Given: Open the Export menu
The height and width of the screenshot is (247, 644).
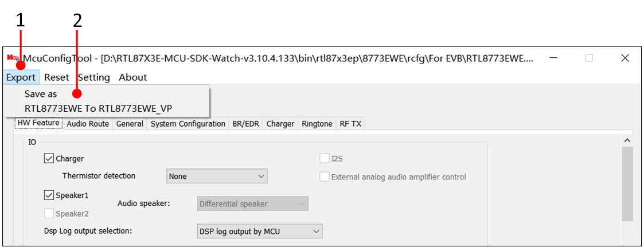Looking at the screenshot, I should 21,77.
